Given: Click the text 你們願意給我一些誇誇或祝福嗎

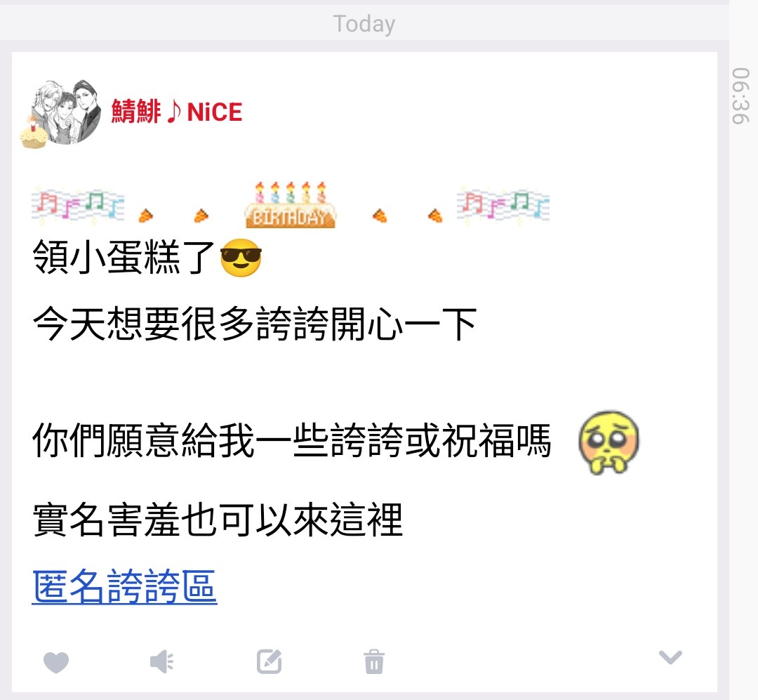Looking at the screenshot, I should 291,440.
